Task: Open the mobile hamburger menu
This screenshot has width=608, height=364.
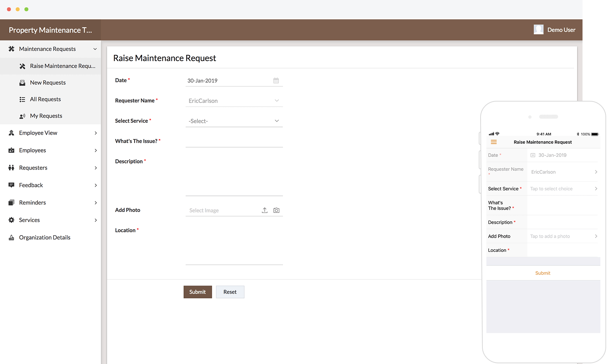Action: tap(494, 142)
